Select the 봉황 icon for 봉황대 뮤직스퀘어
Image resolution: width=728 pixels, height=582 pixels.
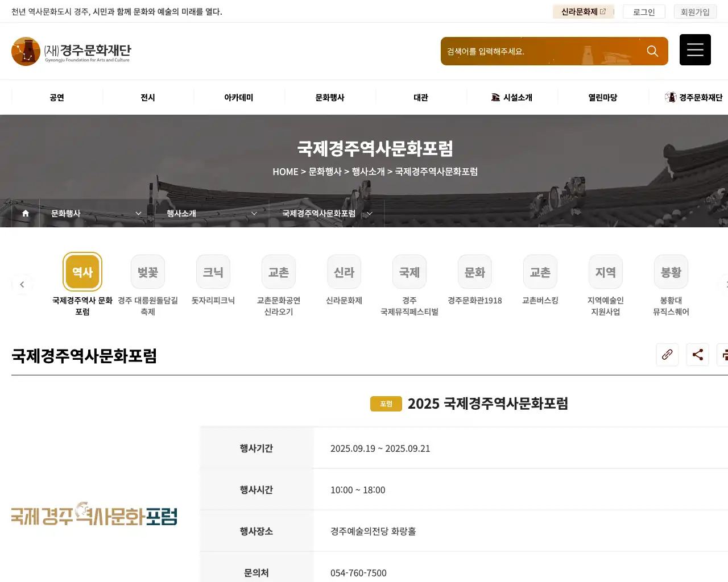pyautogui.click(x=671, y=272)
